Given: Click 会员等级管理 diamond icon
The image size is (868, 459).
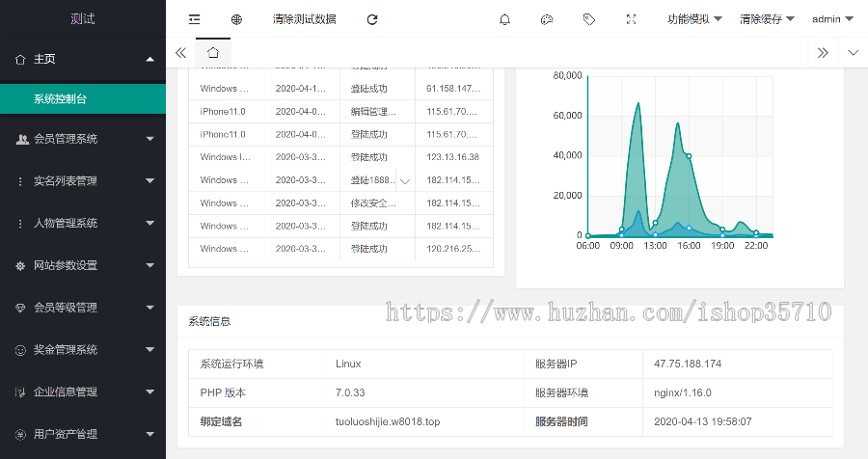Looking at the screenshot, I should pyautogui.click(x=20, y=308).
